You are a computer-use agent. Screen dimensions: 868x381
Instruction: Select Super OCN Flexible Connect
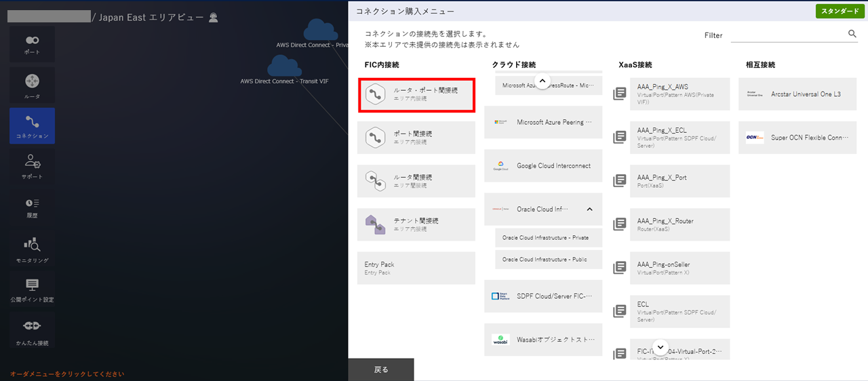tap(797, 138)
